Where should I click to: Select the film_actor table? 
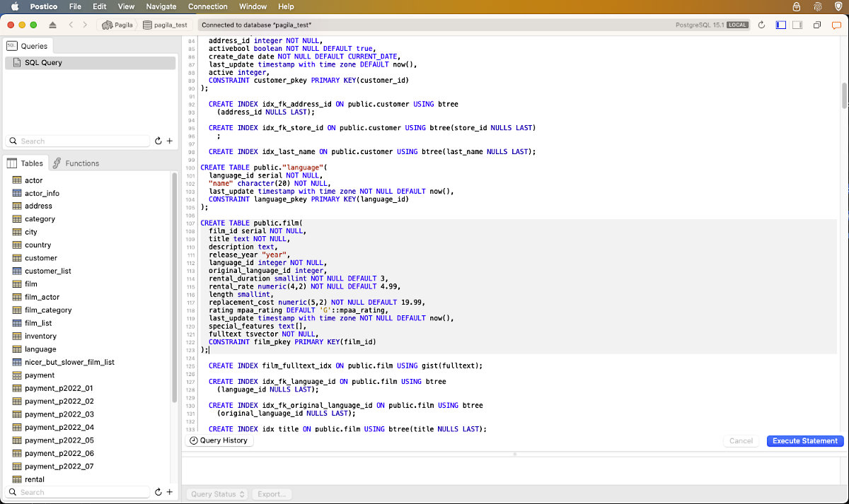(x=42, y=297)
